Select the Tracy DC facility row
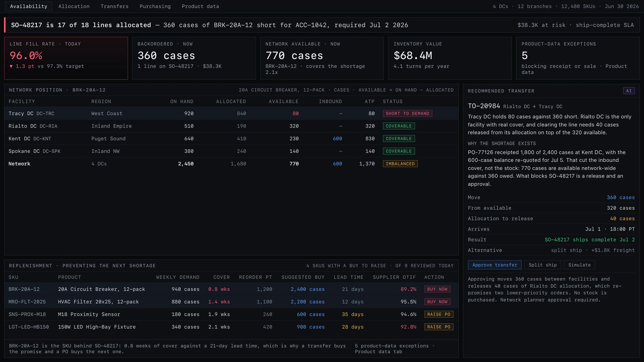 pyautogui.click(x=231, y=113)
